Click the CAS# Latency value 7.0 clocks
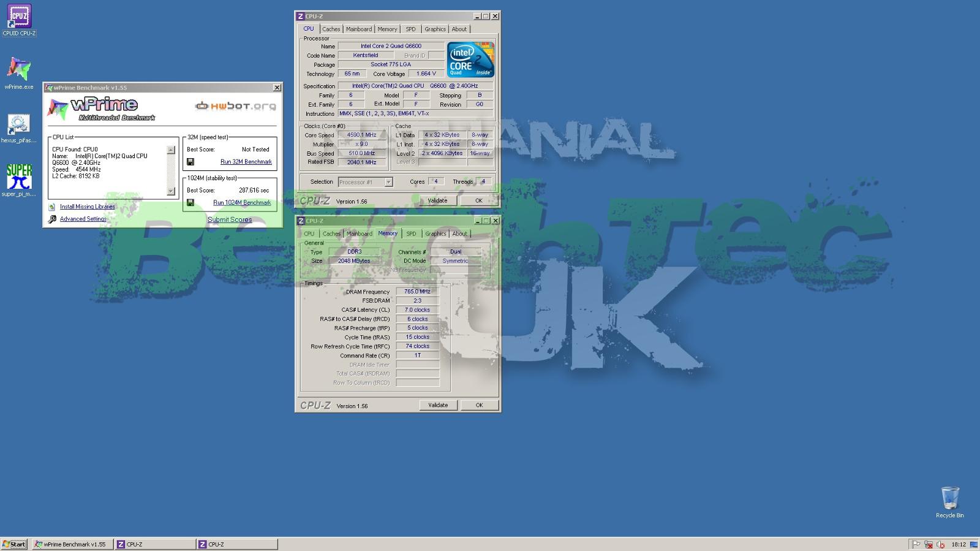Viewport: 980px width, 551px height. point(418,310)
